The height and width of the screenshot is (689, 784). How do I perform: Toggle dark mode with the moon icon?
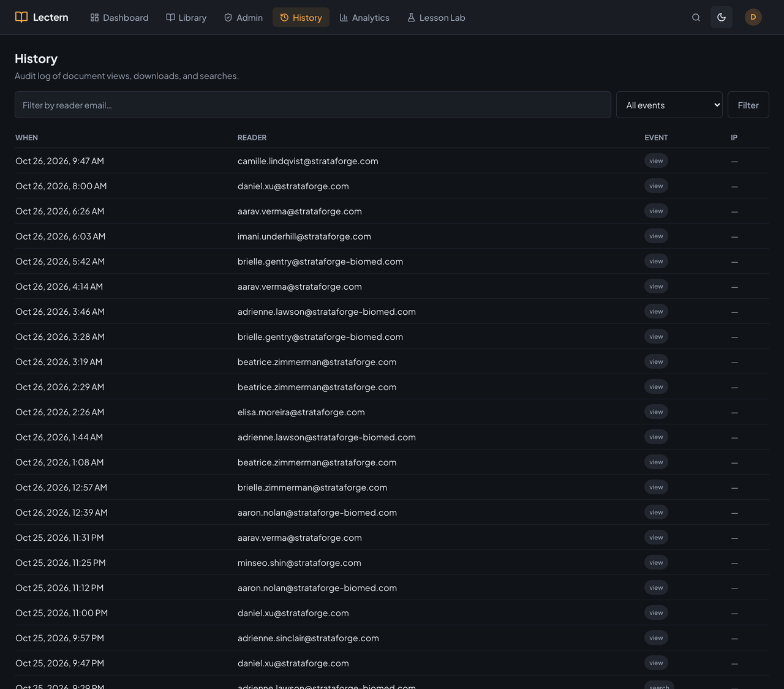[722, 18]
